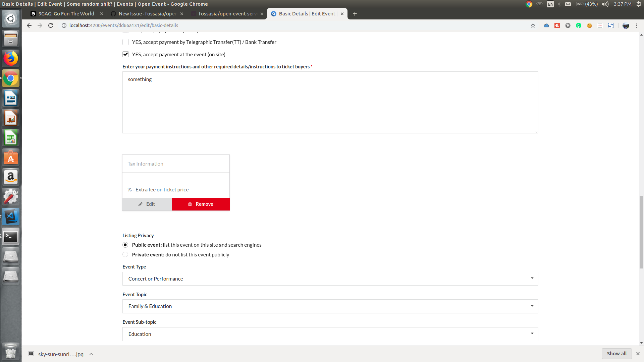
Task: Remove the Tax Information entry
Action: point(201,204)
